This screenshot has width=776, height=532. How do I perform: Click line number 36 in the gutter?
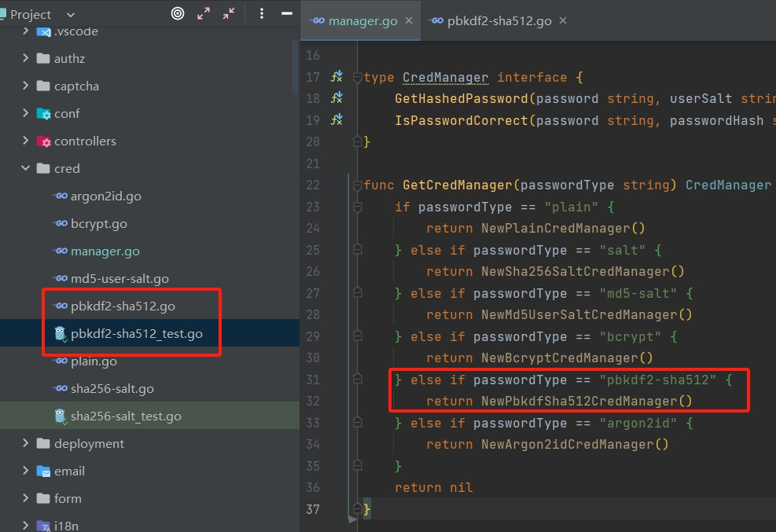313,487
